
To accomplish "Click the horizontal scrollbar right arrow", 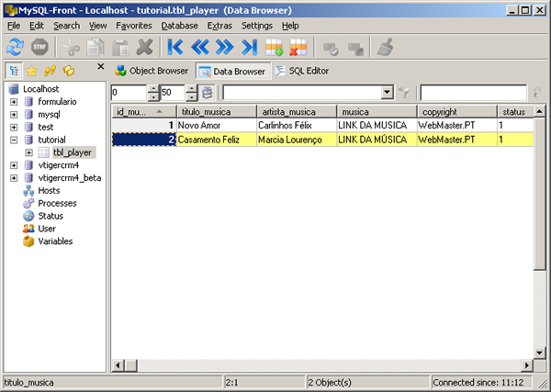I will [x=527, y=365].
